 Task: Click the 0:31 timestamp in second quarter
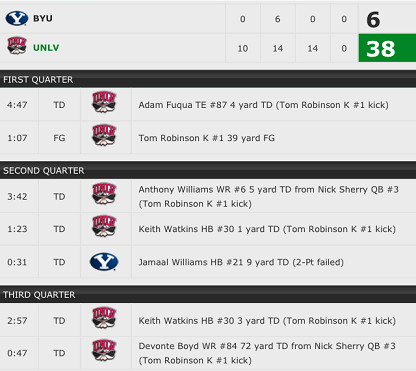17,262
